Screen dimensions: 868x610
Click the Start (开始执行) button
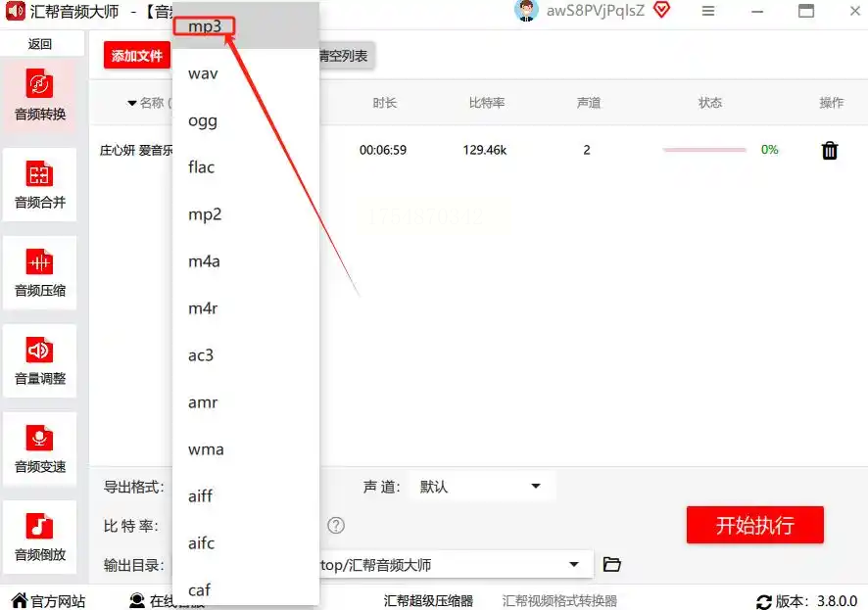pyautogui.click(x=755, y=525)
